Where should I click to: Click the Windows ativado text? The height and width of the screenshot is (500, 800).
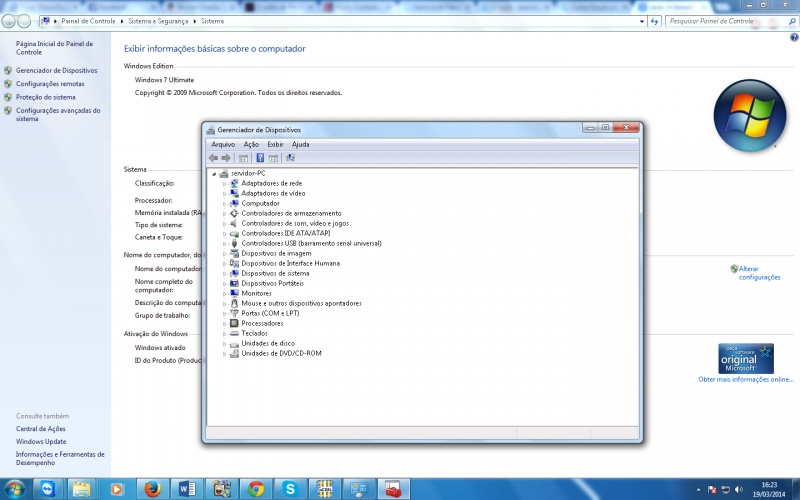tap(160, 348)
